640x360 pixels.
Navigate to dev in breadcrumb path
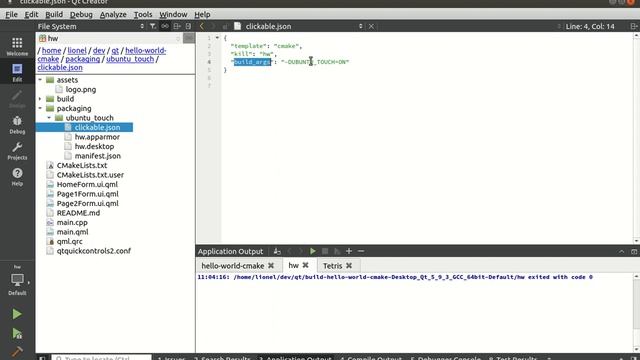(x=99, y=51)
